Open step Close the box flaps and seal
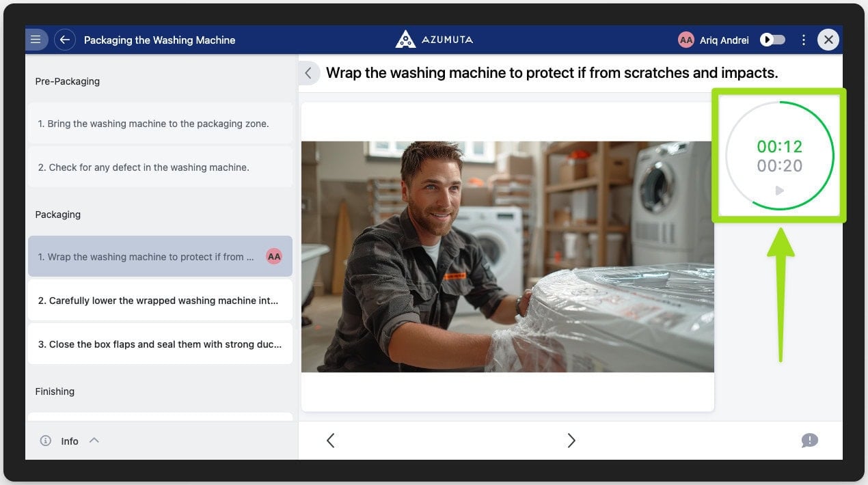Screen dimensions: 868x485 (x=160, y=344)
